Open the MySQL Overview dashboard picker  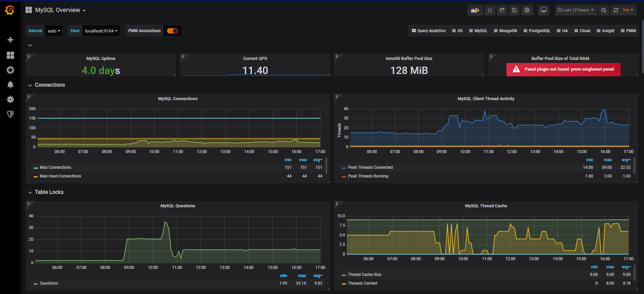[60, 10]
